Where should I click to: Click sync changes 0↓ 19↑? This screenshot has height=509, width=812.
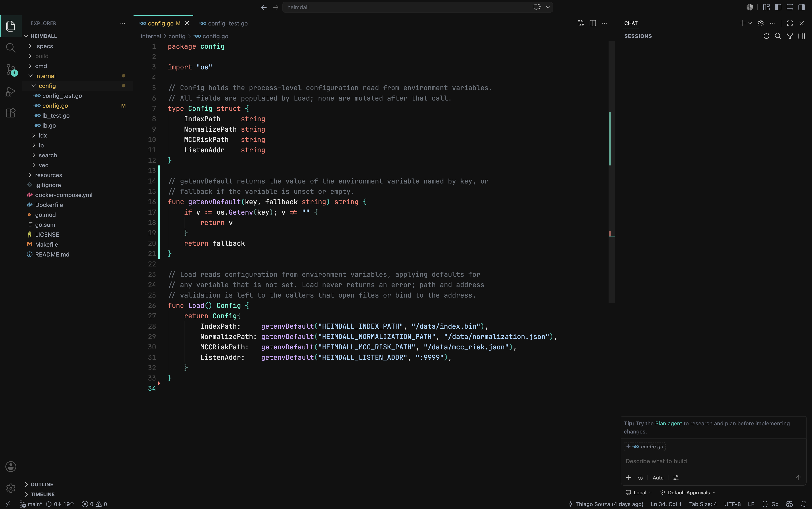click(60, 504)
